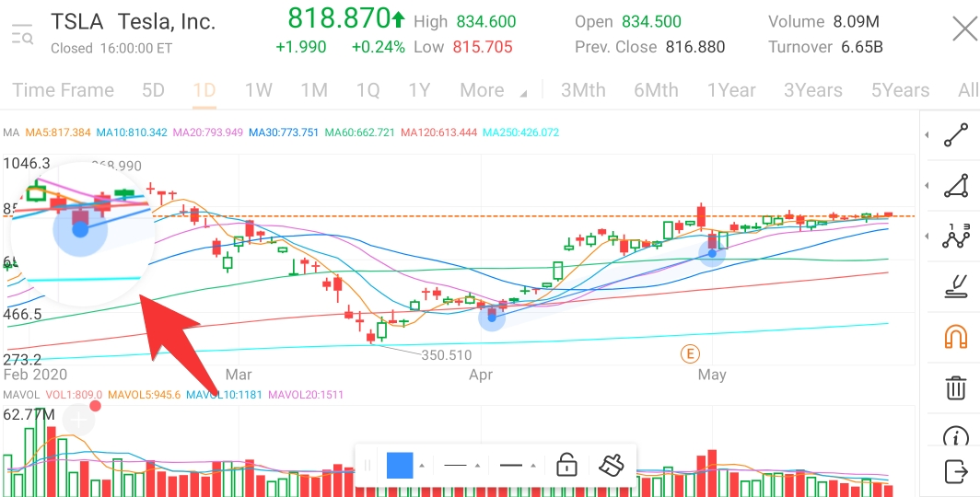Select the 1D time frame tab
980x497 pixels.
[204, 90]
